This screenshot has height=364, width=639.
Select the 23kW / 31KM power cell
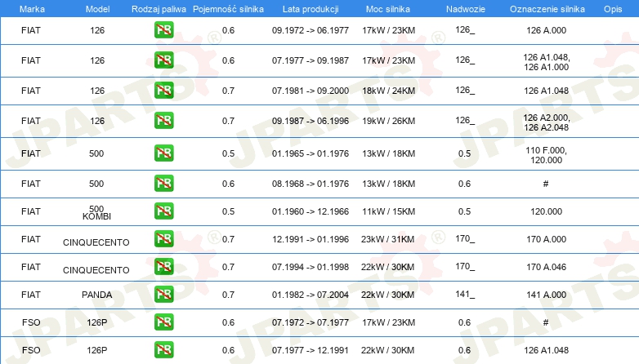pyautogui.click(x=387, y=239)
